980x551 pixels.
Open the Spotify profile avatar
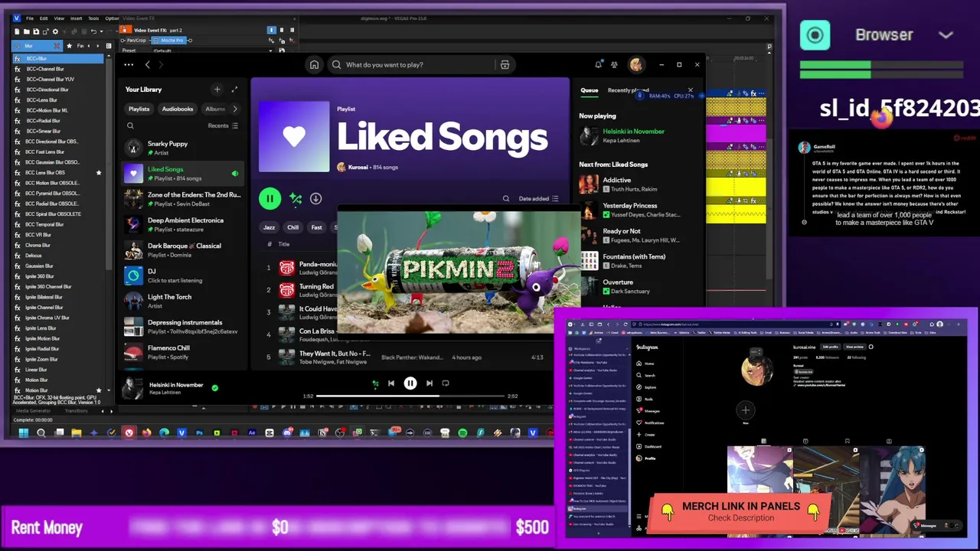click(635, 65)
